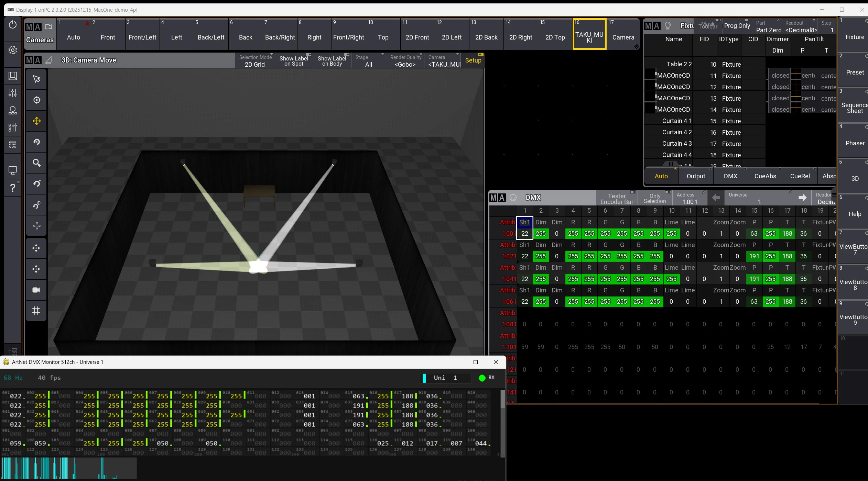Select the arrow Select tool in 3D toolbar

tap(36, 79)
